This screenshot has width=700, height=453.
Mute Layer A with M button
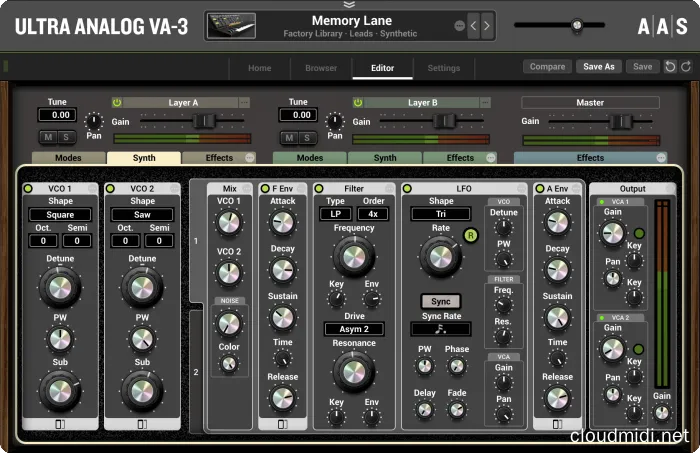47,137
